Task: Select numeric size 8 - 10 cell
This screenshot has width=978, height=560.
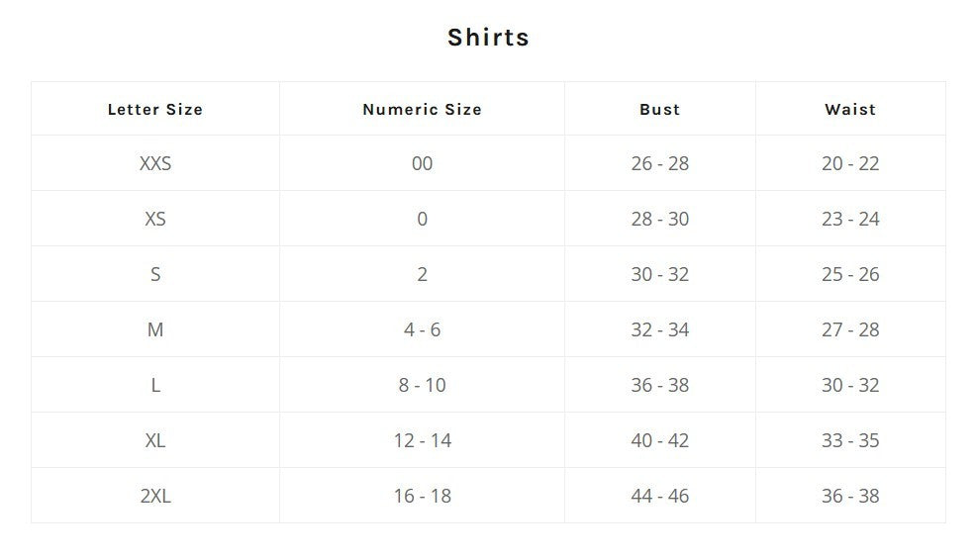Action: coord(422,385)
